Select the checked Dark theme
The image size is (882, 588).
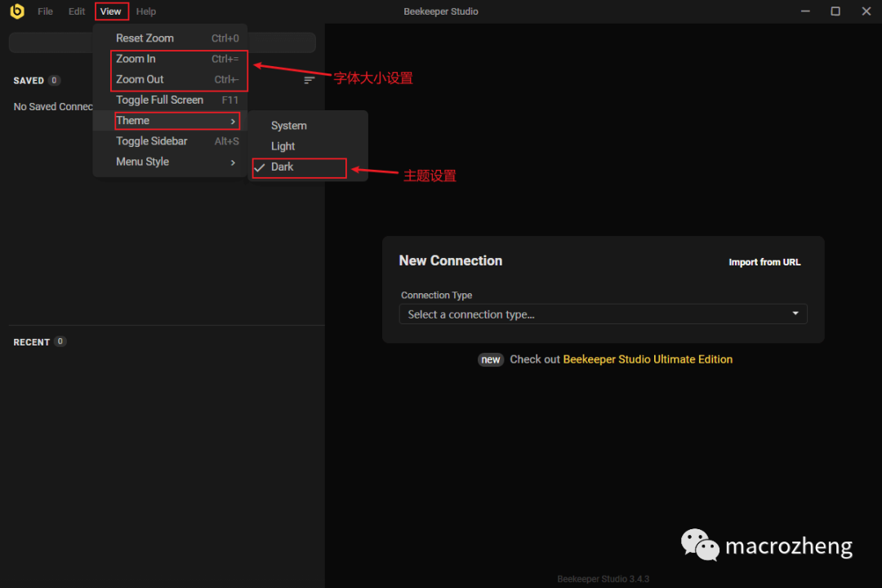308,167
